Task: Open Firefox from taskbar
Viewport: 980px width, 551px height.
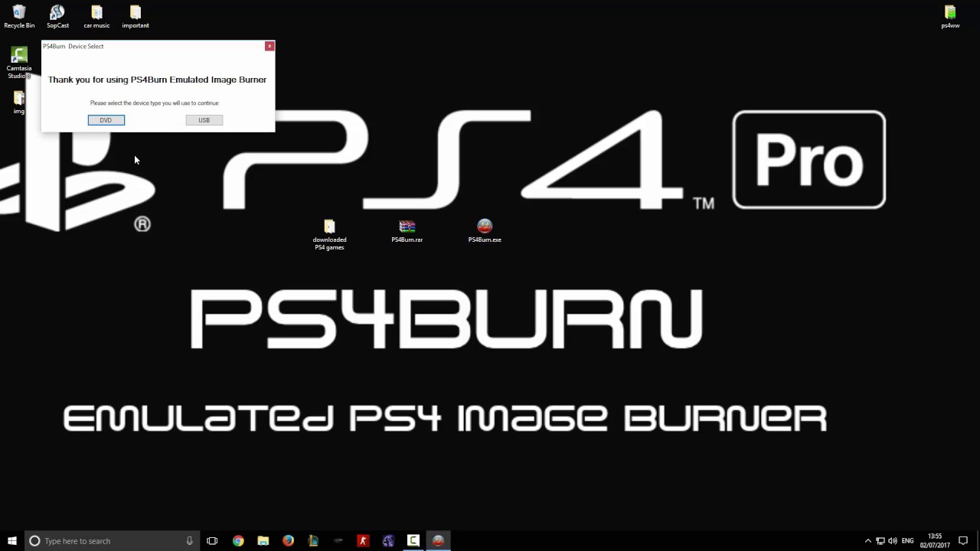Action: [x=288, y=541]
